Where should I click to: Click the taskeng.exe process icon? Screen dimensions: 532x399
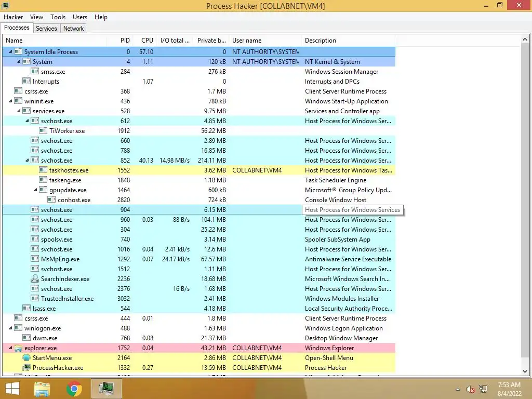pos(43,180)
